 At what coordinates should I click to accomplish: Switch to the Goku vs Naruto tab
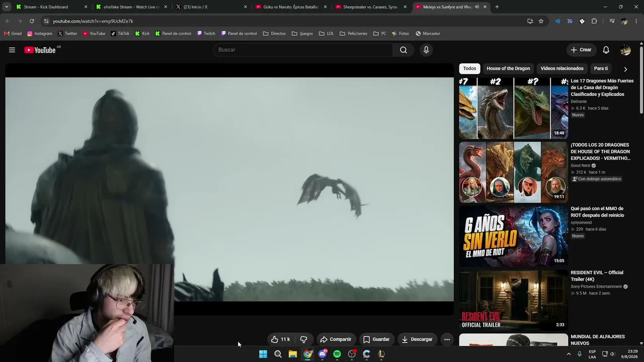point(290,7)
